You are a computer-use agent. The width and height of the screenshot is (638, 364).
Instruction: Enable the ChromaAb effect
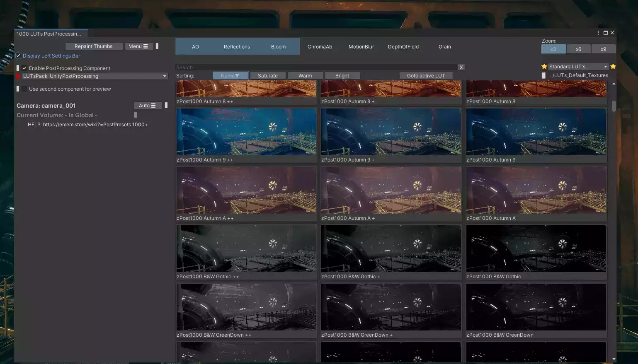(x=320, y=47)
